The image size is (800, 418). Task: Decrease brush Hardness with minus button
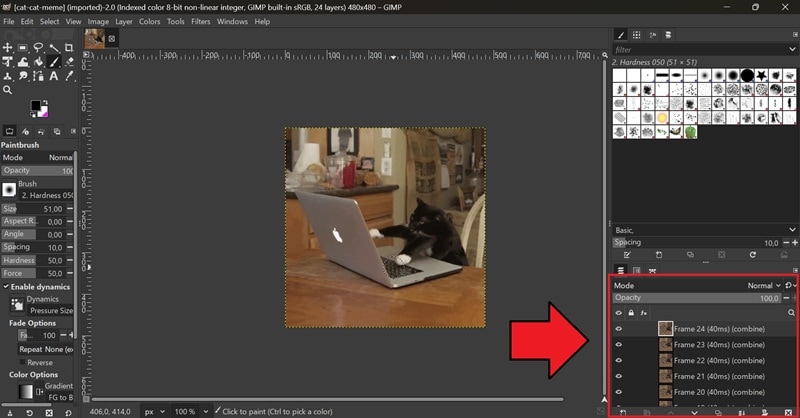pyautogui.click(x=70, y=260)
